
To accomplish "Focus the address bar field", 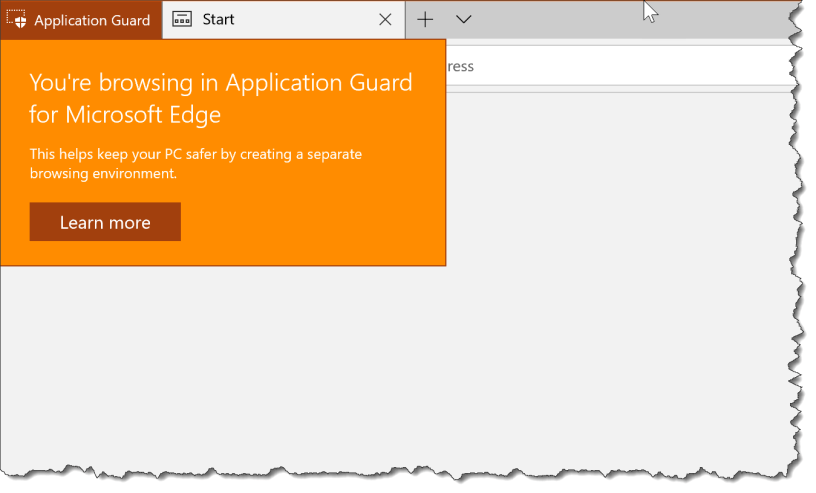I will coord(600,67).
